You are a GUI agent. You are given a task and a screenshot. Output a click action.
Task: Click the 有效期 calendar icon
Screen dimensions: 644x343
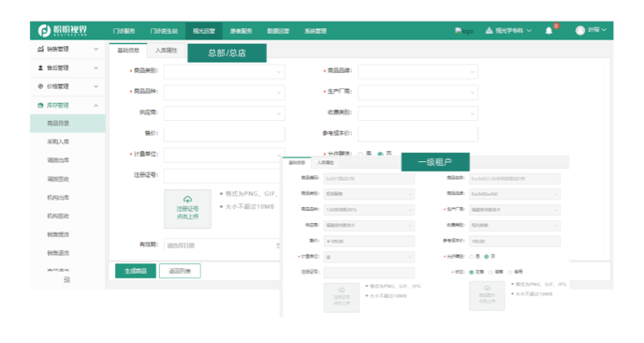(278, 246)
